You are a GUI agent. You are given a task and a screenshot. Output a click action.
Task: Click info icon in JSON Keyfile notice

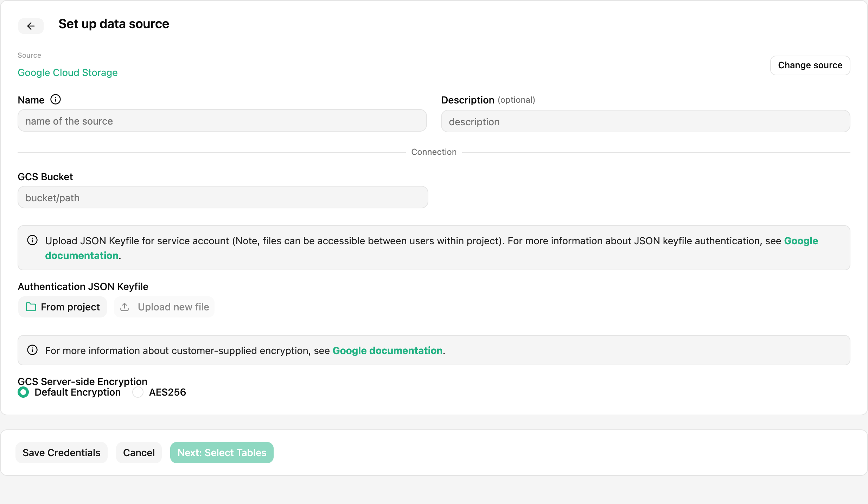click(32, 240)
